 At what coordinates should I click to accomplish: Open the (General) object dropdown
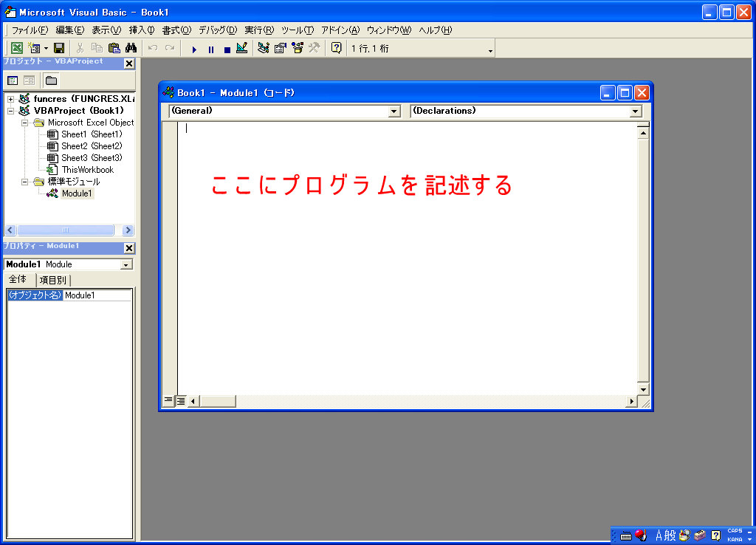click(x=394, y=112)
